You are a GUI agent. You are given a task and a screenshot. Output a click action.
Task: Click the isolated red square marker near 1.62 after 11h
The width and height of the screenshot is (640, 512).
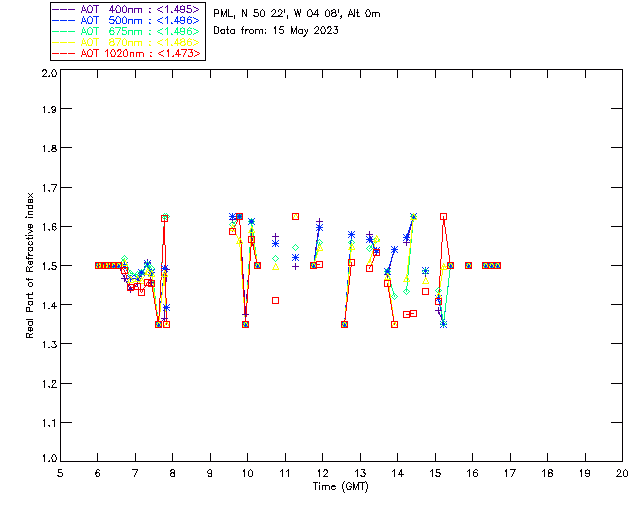pyautogui.click(x=296, y=216)
